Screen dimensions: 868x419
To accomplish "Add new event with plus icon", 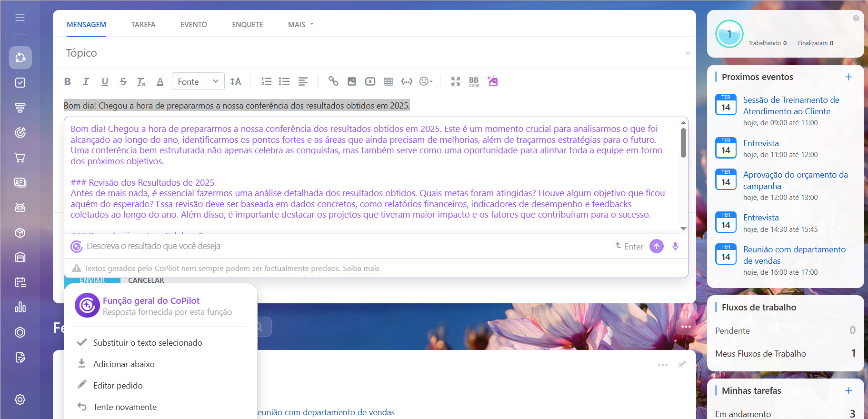I will tap(848, 77).
